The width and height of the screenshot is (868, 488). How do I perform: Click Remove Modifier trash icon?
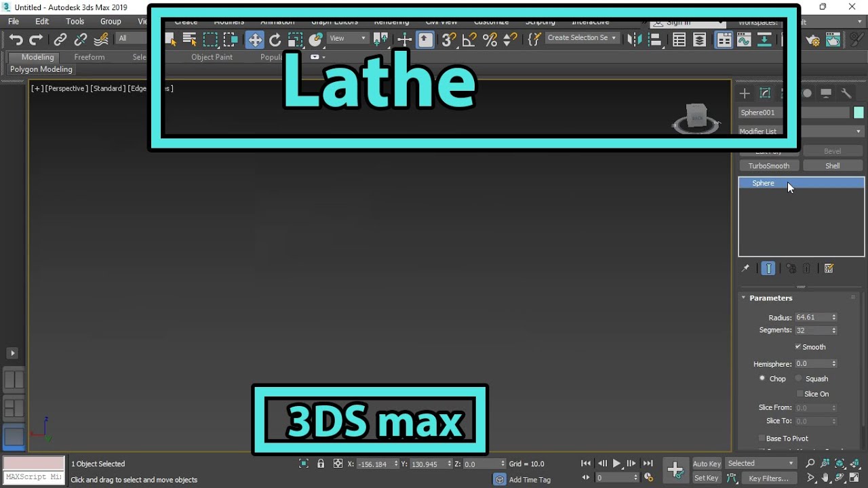click(x=807, y=268)
